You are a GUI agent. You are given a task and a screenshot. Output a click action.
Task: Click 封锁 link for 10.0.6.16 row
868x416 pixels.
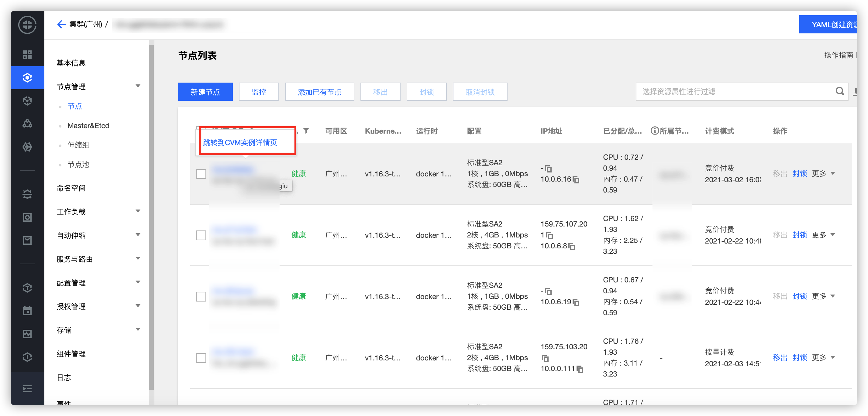[800, 173]
